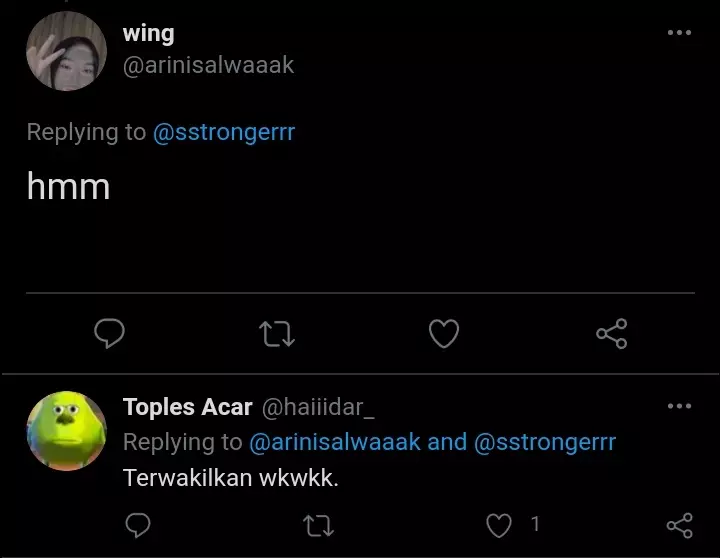Viewport: 720px width, 558px height.
Task: Open Toples Acar display name profile
Action: coord(187,407)
